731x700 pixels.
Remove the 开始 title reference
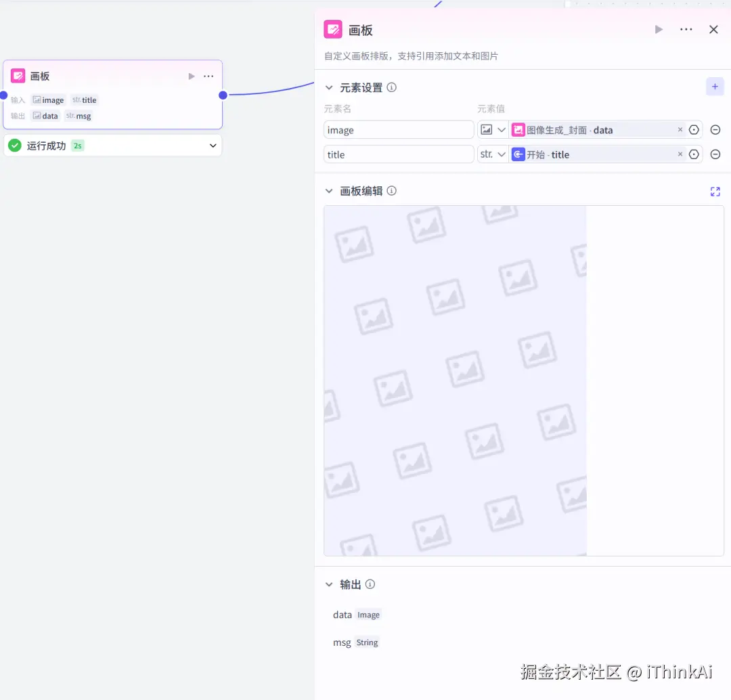(x=680, y=154)
